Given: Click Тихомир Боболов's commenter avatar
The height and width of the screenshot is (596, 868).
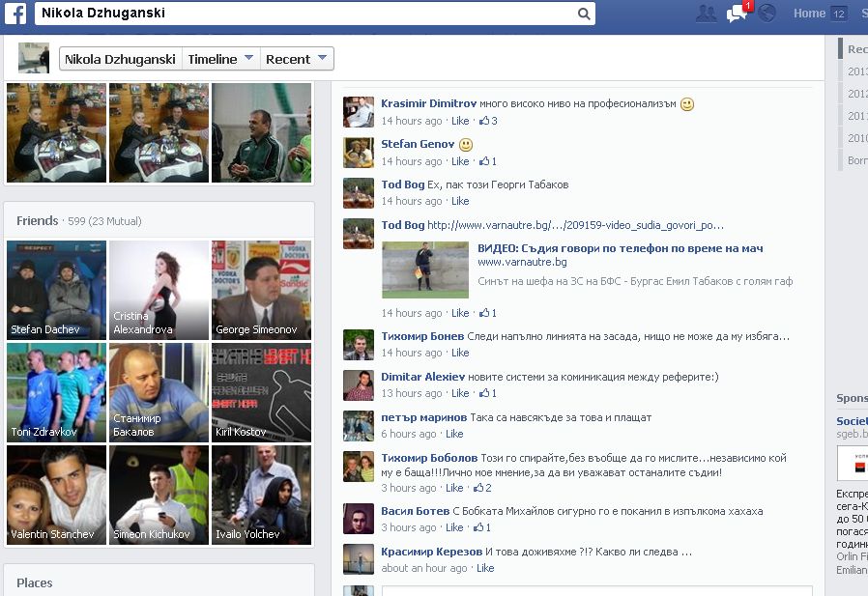Looking at the screenshot, I should (x=359, y=466).
